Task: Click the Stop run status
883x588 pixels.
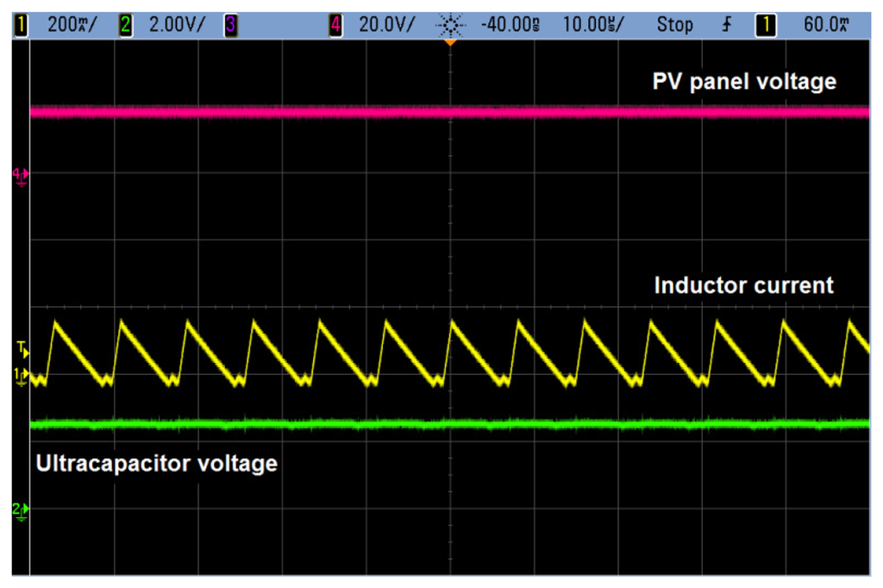Action: click(674, 25)
